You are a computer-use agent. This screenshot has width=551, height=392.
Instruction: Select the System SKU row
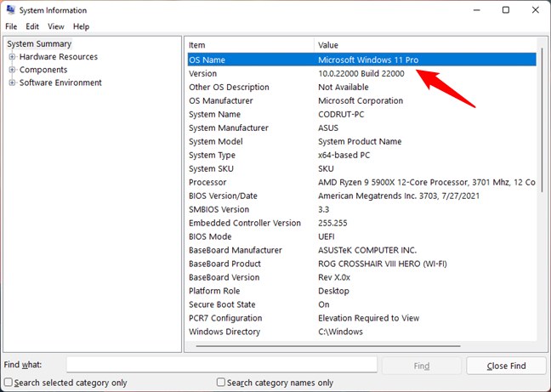tap(361, 168)
